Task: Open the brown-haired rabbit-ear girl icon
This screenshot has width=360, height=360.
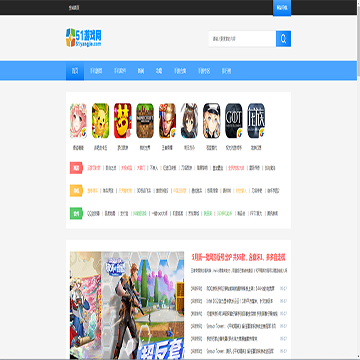Action: coord(189,121)
